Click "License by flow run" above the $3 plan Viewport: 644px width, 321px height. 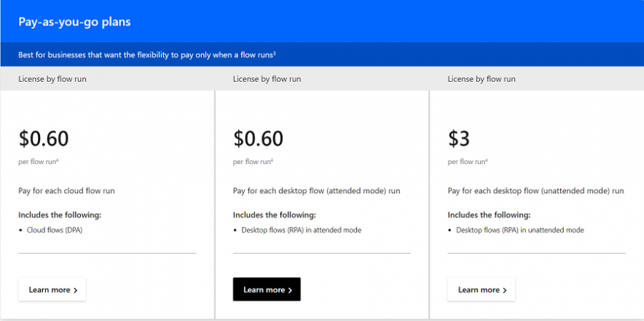click(481, 79)
